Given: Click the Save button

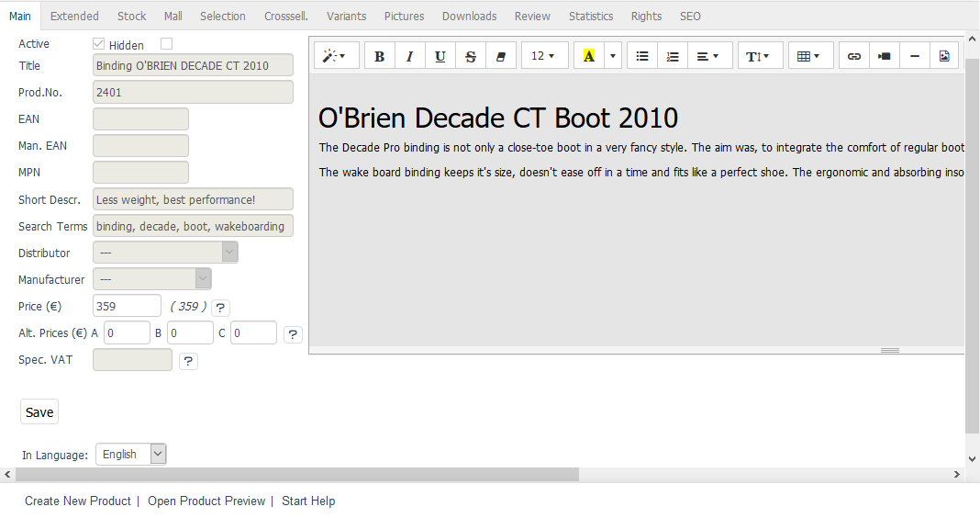Looking at the screenshot, I should (x=39, y=411).
